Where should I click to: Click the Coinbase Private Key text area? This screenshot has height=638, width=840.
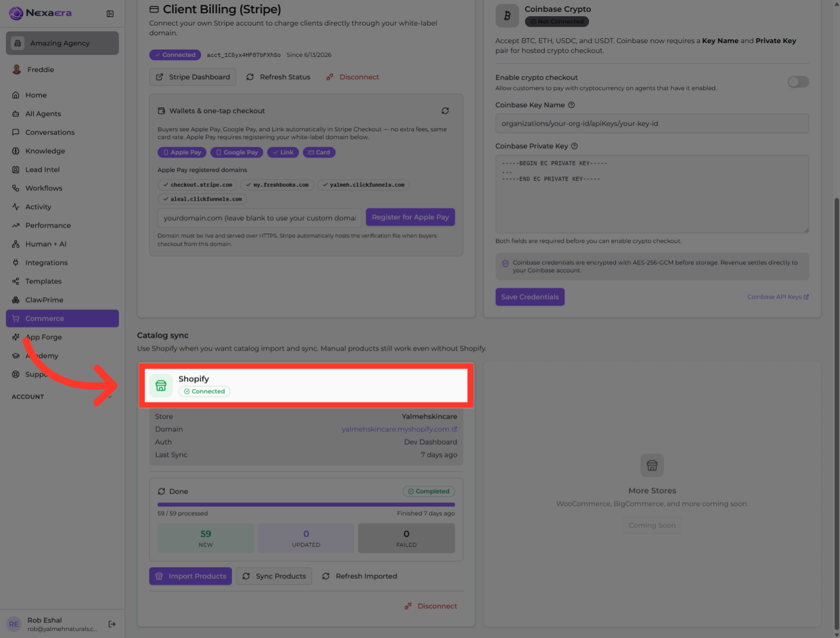click(652, 194)
